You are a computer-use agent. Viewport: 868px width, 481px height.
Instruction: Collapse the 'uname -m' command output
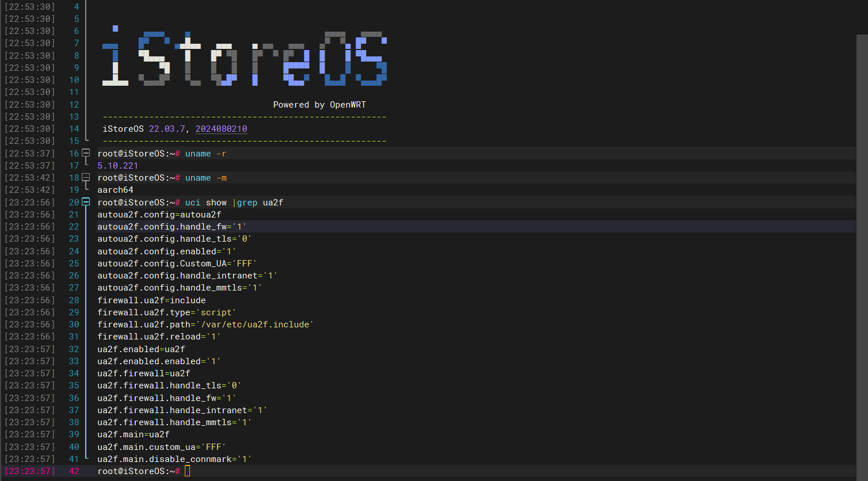click(86, 177)
